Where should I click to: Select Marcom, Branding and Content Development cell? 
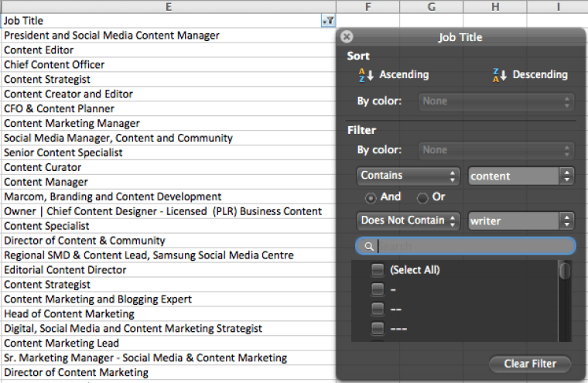169,197
